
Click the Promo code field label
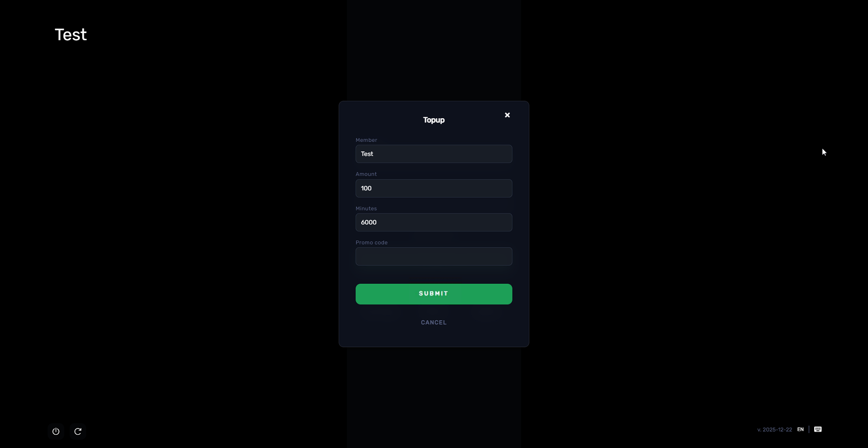tap(372, 243)
